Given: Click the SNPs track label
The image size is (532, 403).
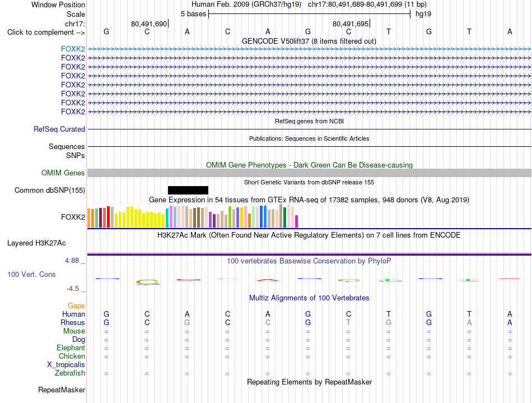Looking at the screenshot, I should (x=76, y=155).
